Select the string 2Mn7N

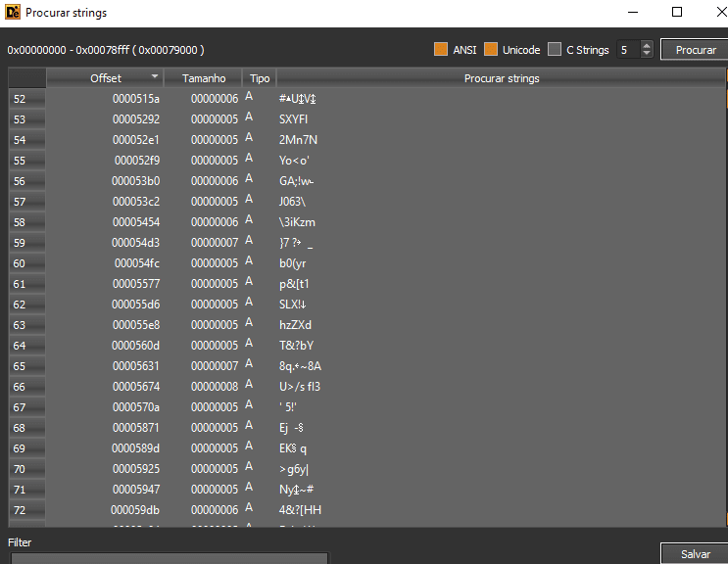pos(298,140)
